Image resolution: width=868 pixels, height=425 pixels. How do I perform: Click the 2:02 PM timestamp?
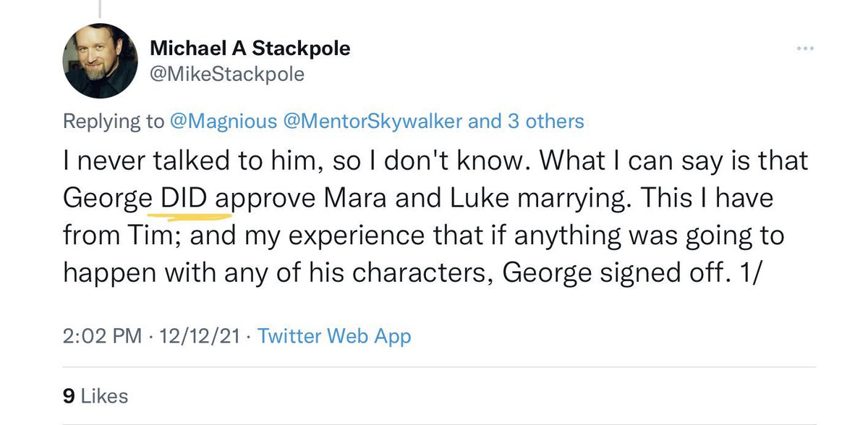99,336
